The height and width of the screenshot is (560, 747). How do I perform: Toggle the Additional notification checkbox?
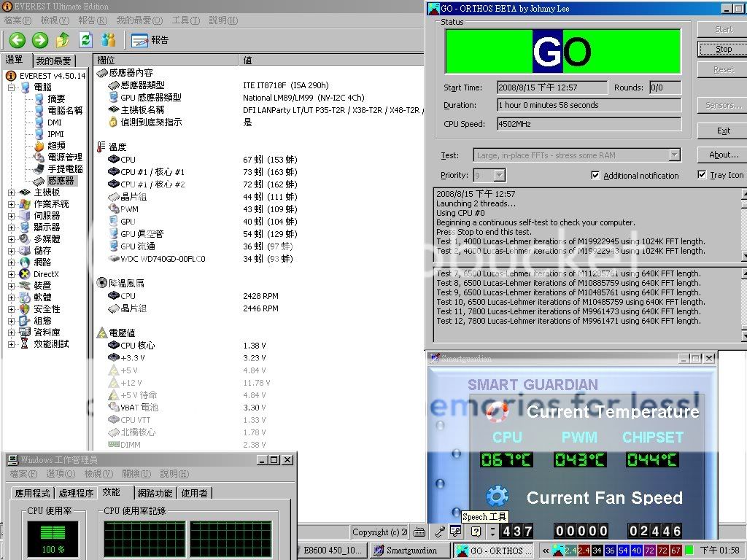595,175
